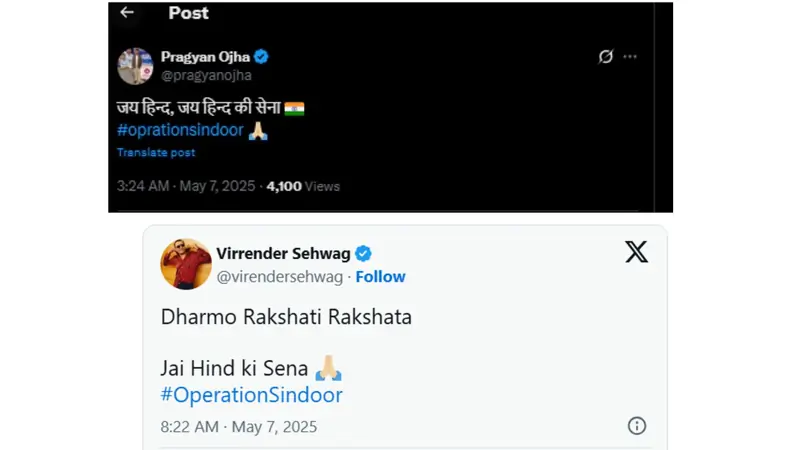
Task: Open the #OperationSindoor hashtag
Action: [x=251, y=395]
